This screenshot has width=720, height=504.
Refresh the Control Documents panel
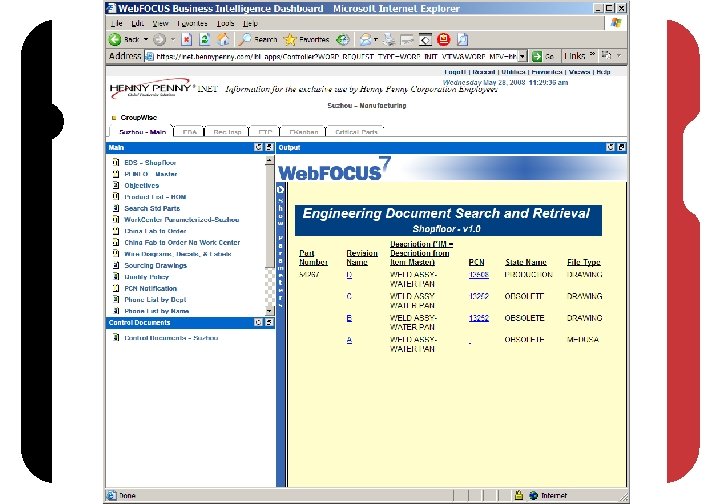pyautogui.click(x=259, y=323)
